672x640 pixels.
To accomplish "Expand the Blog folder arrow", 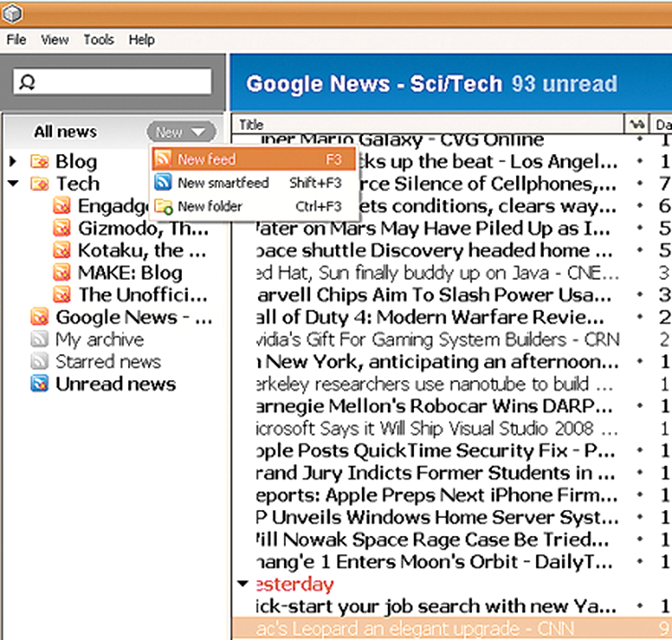I will 13,161.
